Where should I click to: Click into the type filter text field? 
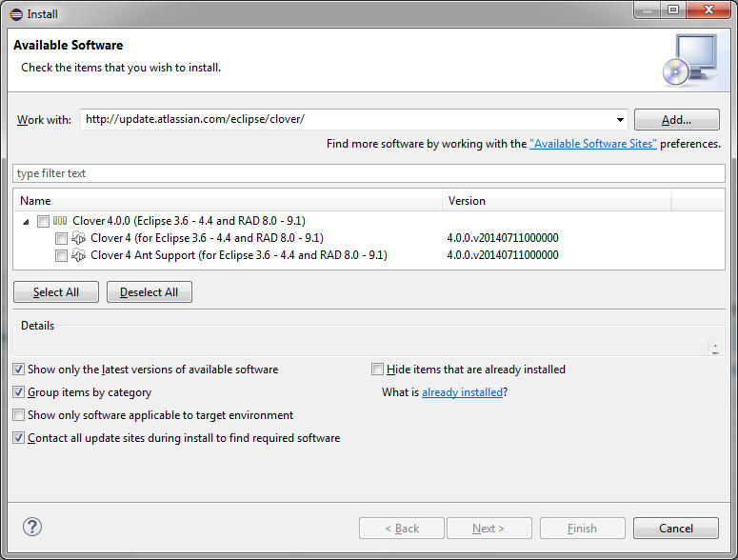coord(369,173)
